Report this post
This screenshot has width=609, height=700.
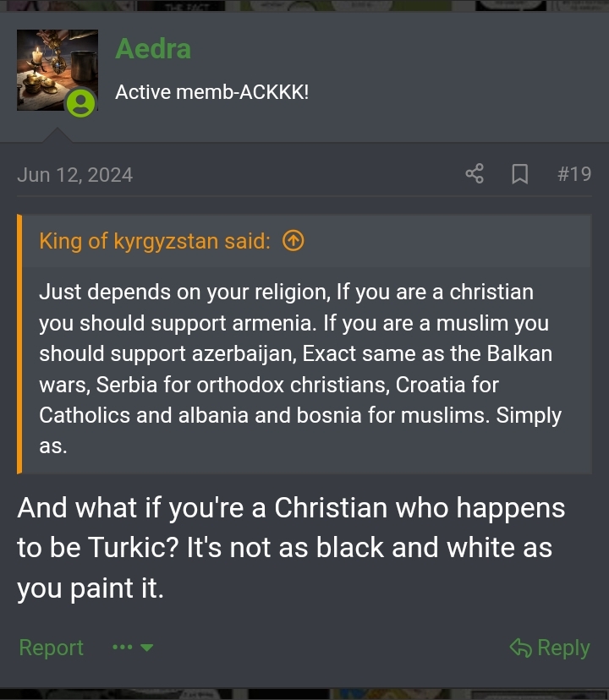(51, 648)
